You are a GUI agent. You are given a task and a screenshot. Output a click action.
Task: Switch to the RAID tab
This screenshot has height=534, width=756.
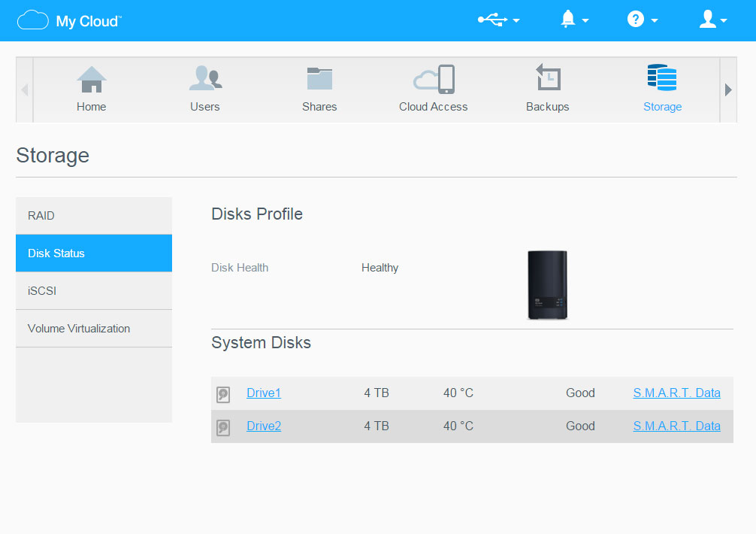coord(94,216)
